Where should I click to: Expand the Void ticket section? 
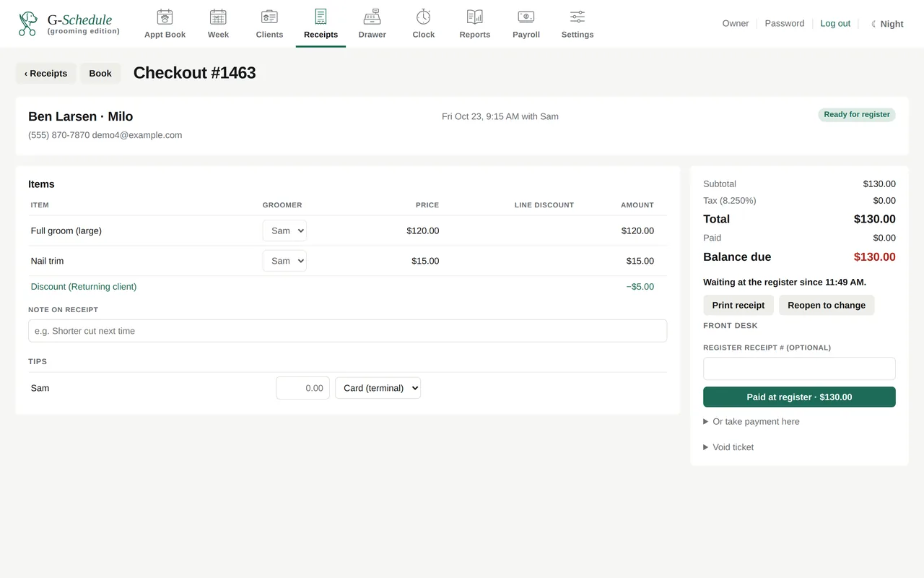[x=728, y=447]
